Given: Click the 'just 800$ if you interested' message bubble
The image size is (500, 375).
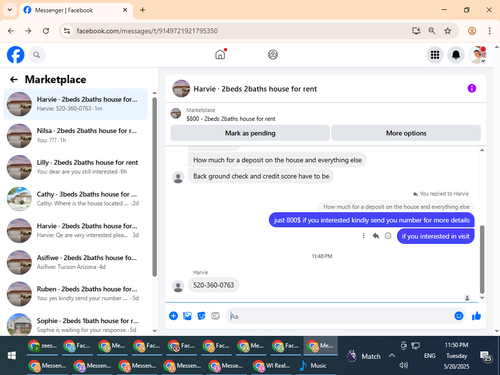Looking at the screenshot, I should click(x=372, y=220).
